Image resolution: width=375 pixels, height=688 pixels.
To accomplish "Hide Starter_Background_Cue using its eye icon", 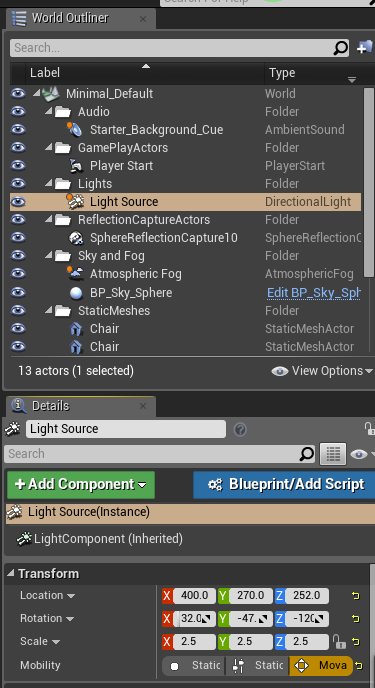I will coord(18,129).
